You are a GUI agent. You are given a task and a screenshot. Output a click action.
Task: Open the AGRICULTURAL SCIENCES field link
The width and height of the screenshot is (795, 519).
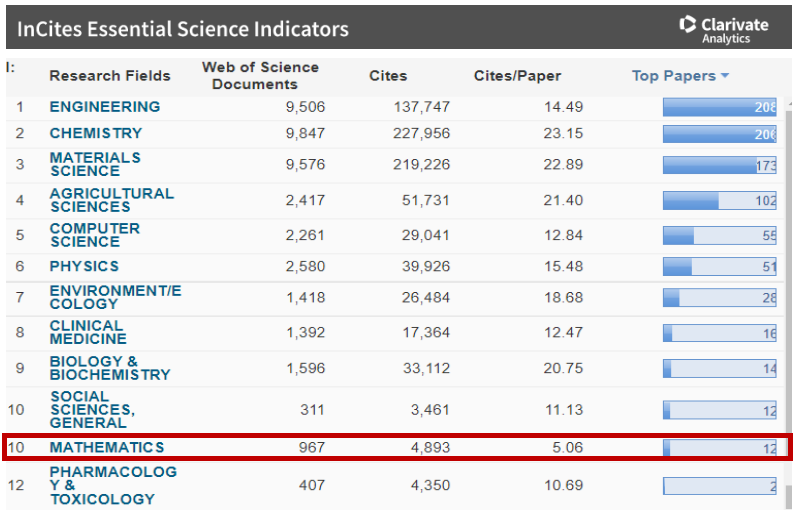pos(111,200)
